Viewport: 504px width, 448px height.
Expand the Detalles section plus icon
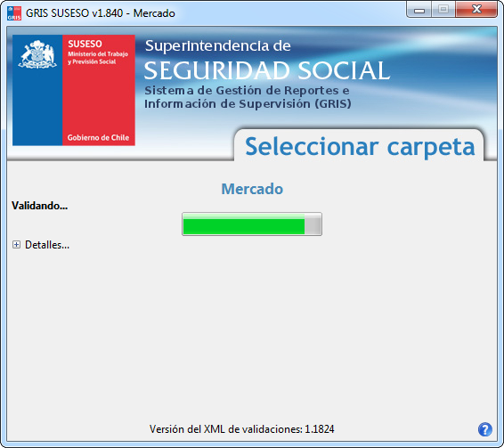16,245
